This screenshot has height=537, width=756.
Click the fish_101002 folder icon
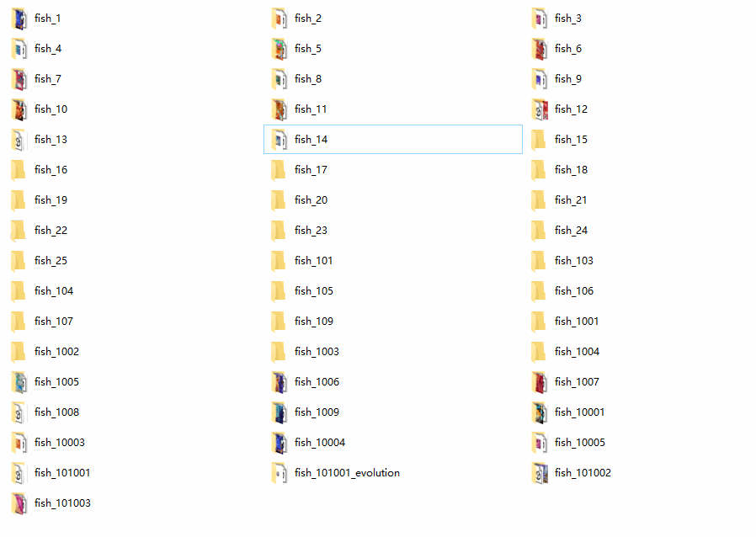540,473
